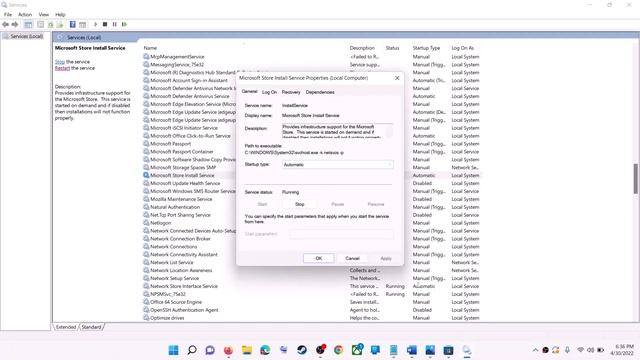
Task: Close the properties dialog with X
Action: coord(397,78)
